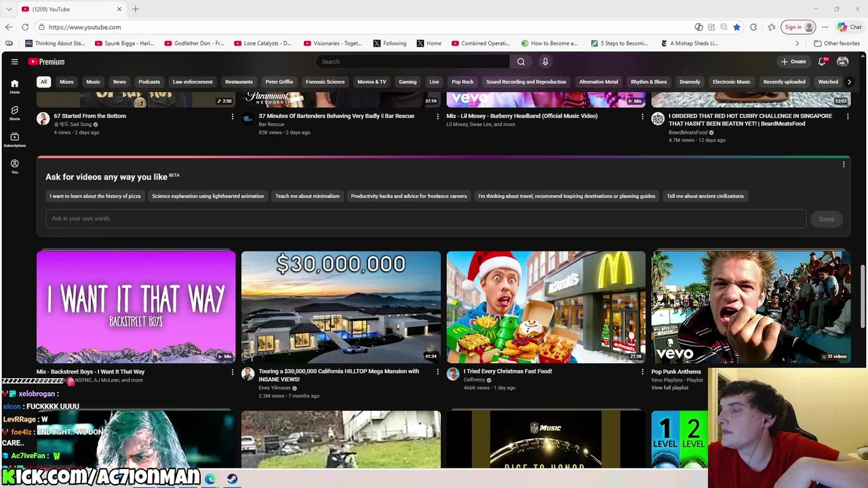Screen dimensions: 868x488
Task: Open the Pop Punk Anthems playlist thumbnail
Action: point(751,307)
